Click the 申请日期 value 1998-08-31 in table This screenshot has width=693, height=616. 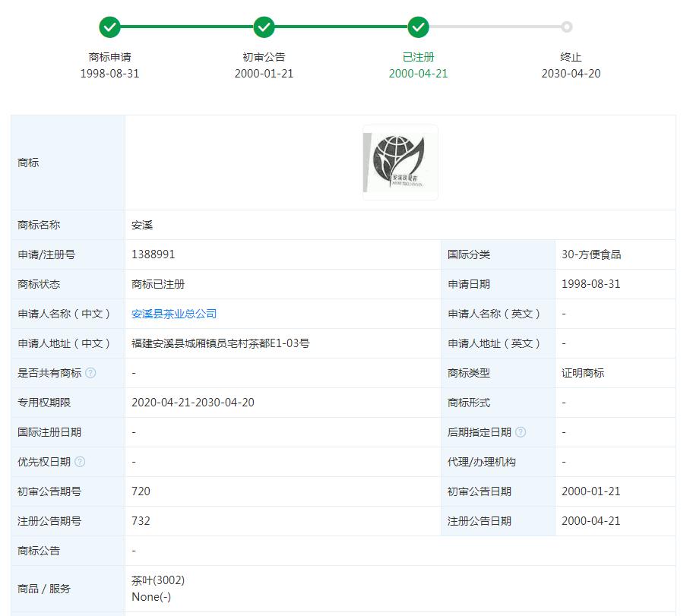[591, 284]
